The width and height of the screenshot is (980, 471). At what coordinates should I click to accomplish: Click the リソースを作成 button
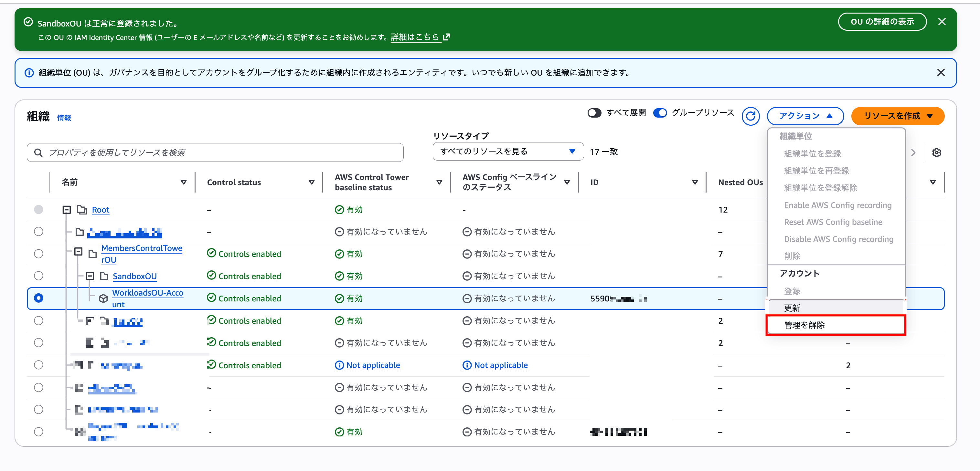pyautogui.click(x=898, y=116)
